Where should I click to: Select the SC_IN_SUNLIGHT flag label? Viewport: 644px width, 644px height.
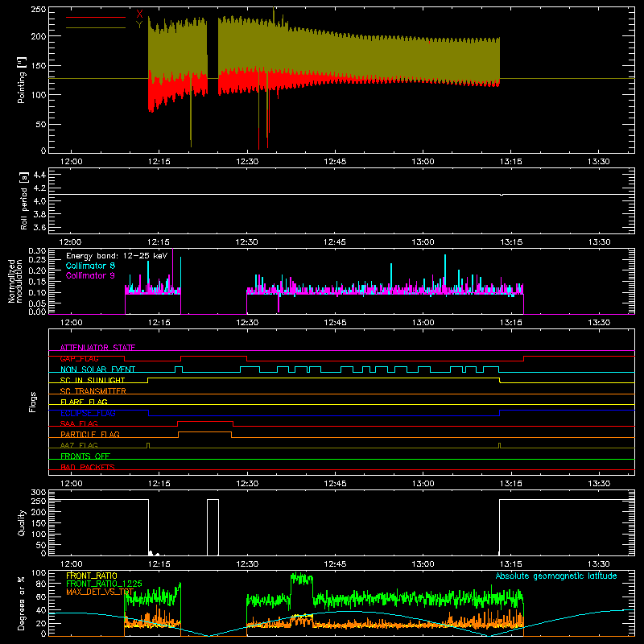(93, 380)
